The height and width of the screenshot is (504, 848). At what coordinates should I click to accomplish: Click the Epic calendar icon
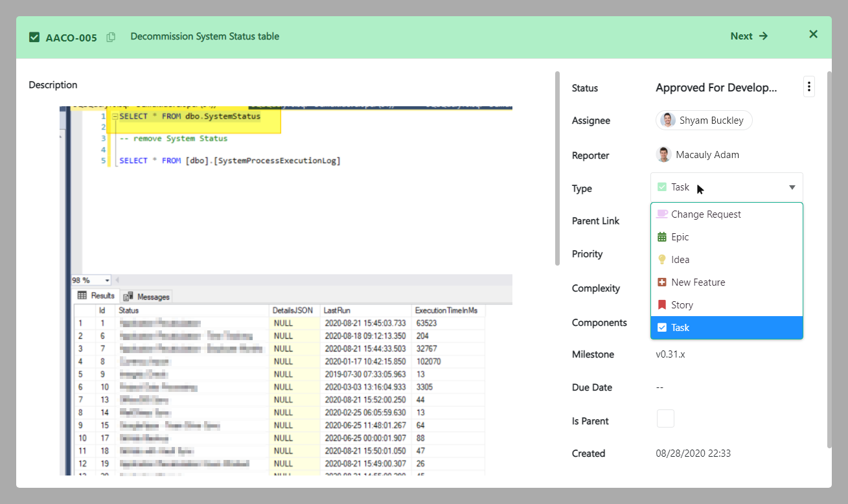point(662,237)
